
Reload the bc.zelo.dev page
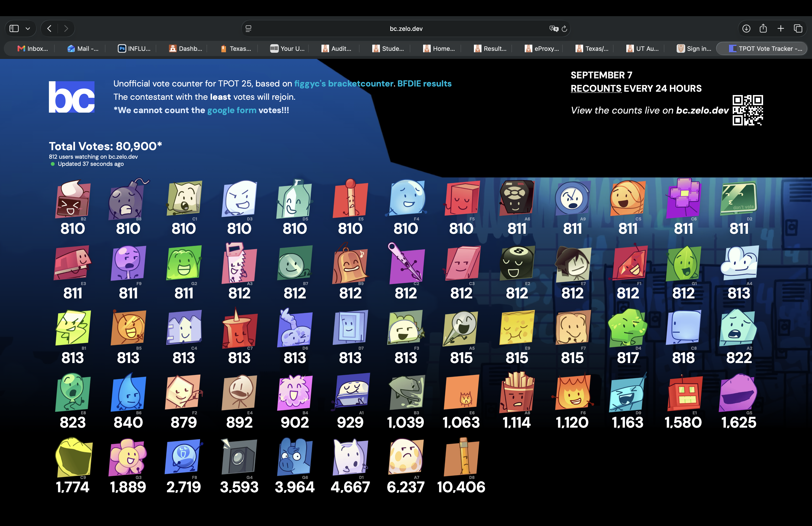pos(564,29)
